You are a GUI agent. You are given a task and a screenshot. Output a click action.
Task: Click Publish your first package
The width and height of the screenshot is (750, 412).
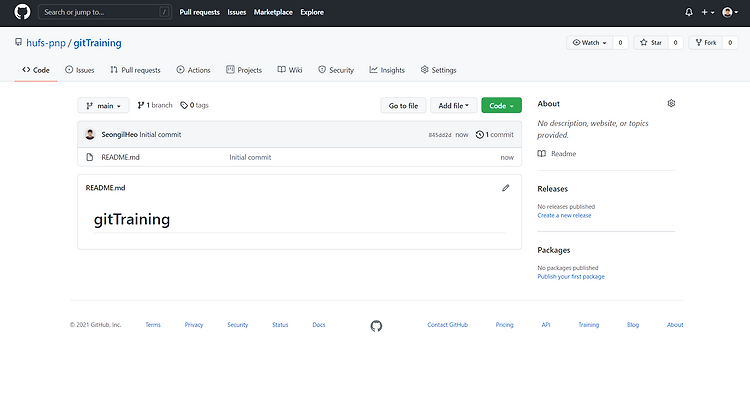coord(571,277)
